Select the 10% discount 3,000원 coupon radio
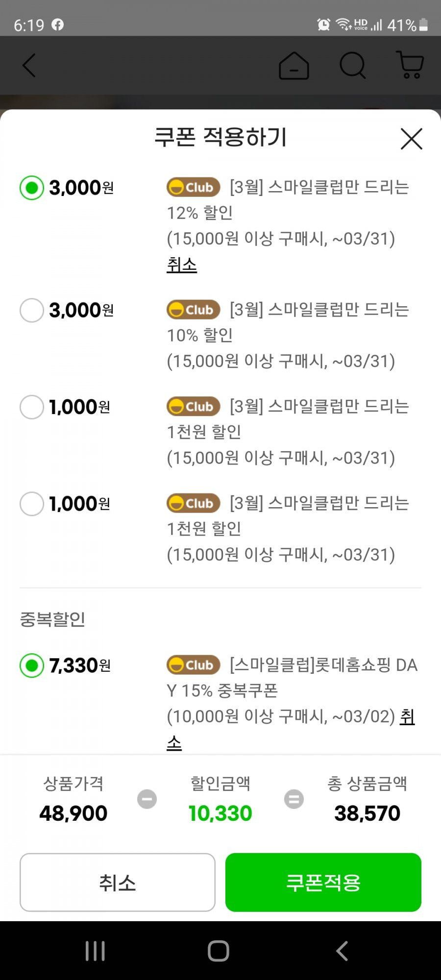 [x=32, y=310]
